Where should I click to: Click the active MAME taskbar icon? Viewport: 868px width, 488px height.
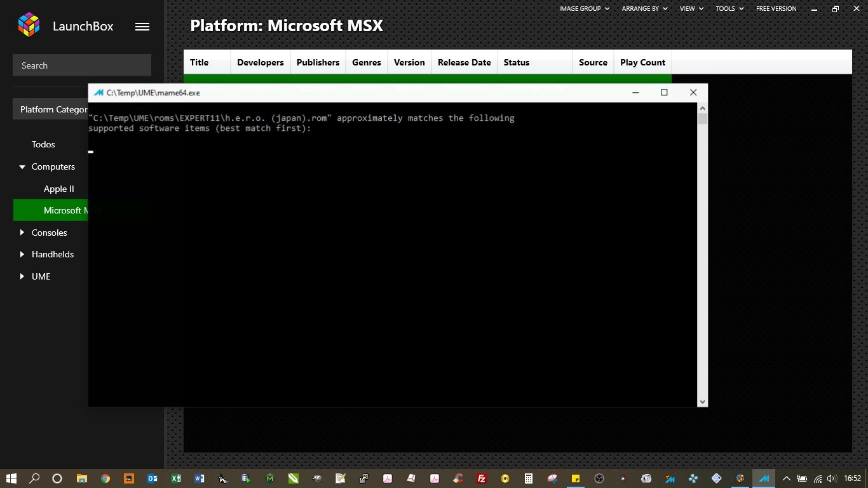point(764,478)
